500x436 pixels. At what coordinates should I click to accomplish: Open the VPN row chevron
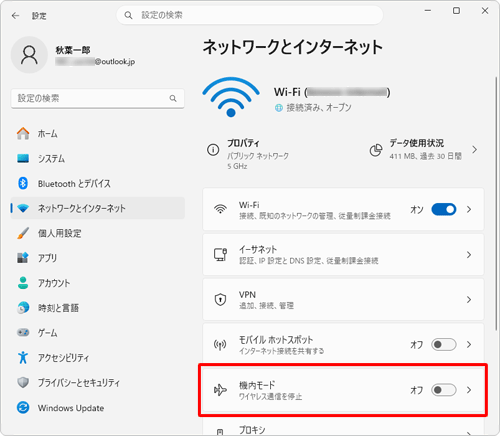pyautogui.click(x=469, y=300)
